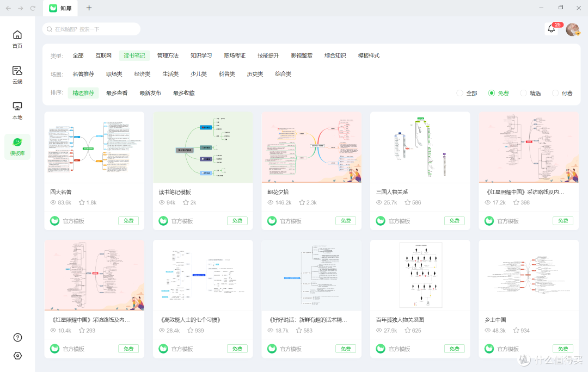
Task: Select the 模板库 template library icon
Action: (17, 146)
